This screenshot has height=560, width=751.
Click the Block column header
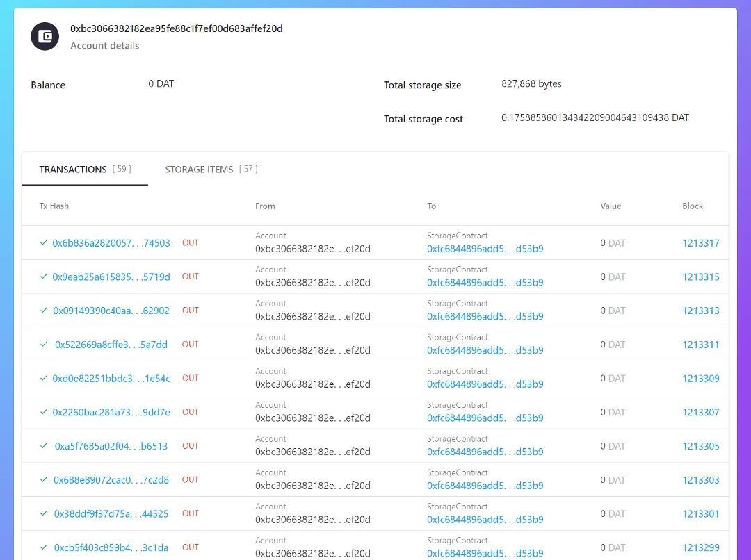693,206
